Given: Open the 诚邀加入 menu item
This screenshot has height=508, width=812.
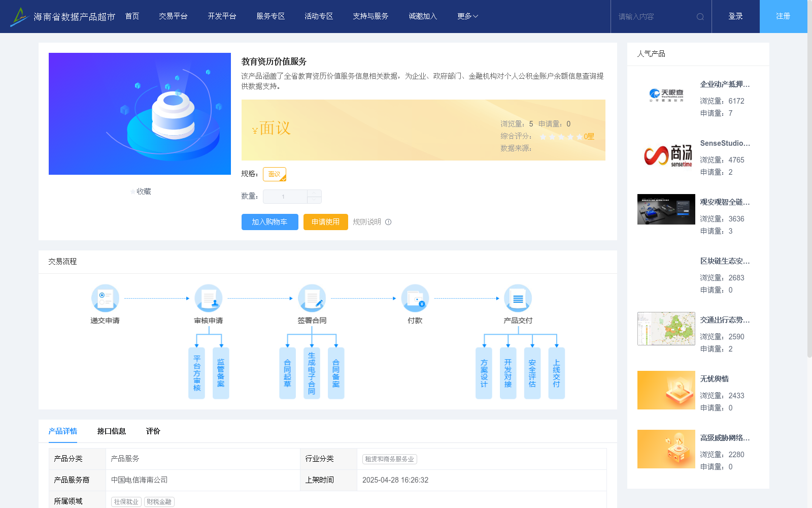Looking at the screenshot, I should click(423, 16).
